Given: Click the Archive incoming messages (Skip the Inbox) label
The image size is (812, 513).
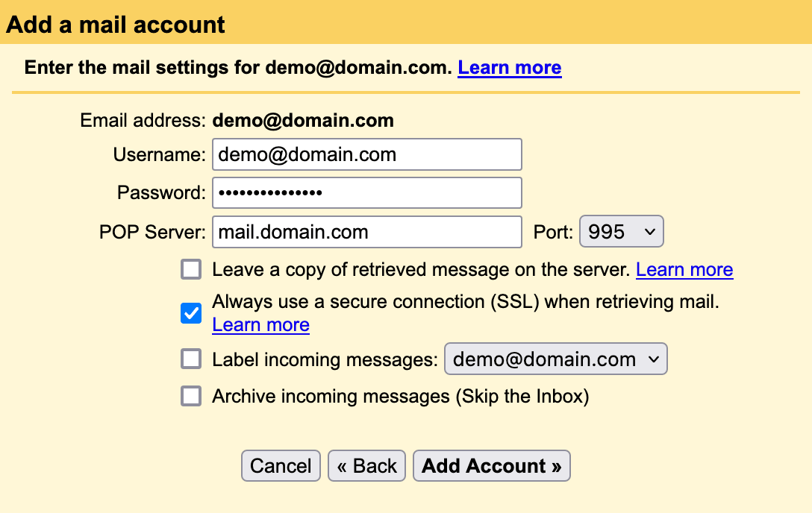Looking at the screenshot, I should click(x=401, y=396).
